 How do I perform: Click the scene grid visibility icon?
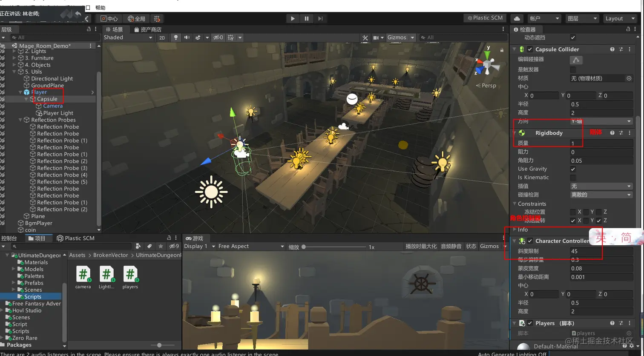(x=230, y=37)
